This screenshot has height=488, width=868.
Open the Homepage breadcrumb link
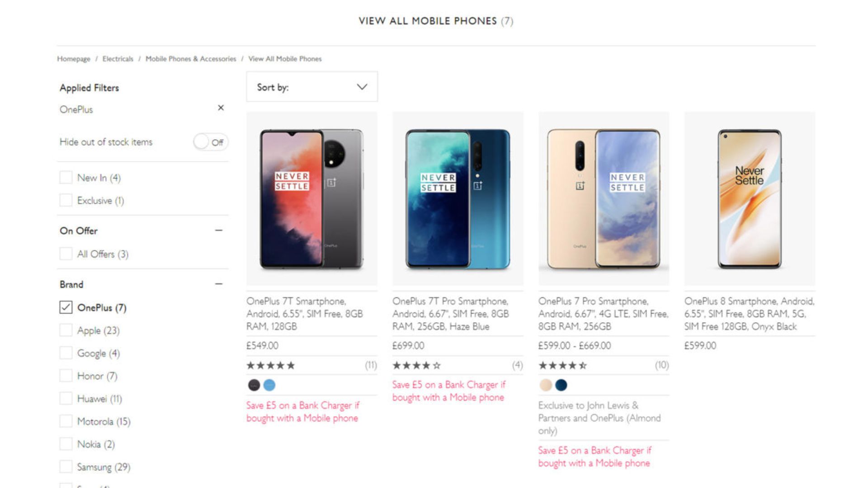coord(74,59)
